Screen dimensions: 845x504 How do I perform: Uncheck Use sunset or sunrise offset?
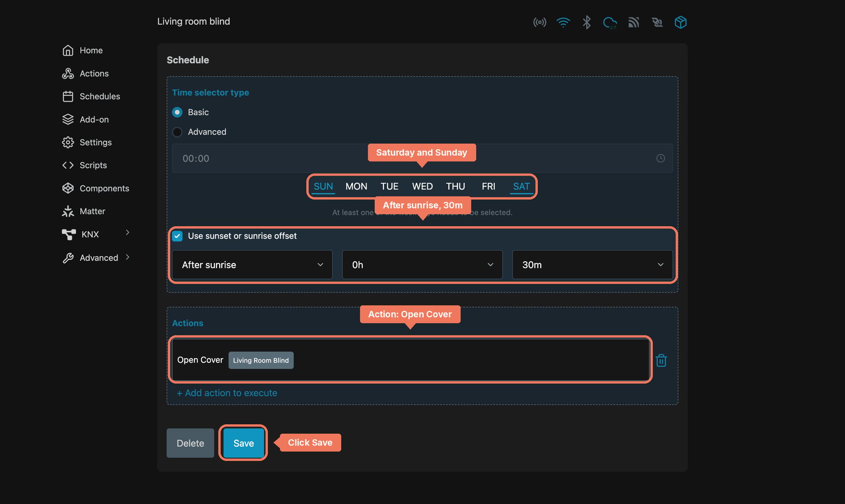(x=177, y=236)
